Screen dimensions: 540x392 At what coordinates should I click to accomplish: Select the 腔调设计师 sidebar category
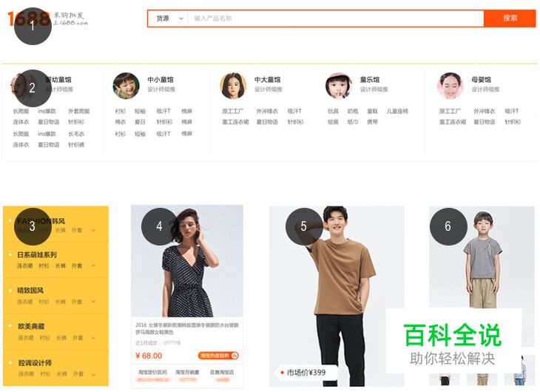(x=35, y=362)
